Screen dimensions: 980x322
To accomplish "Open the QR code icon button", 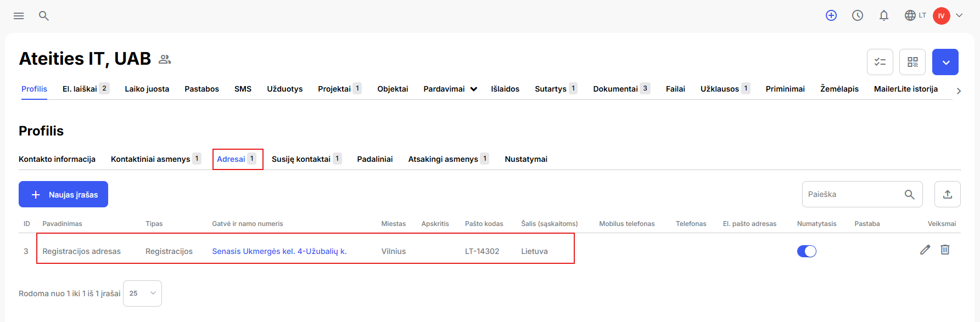I will [912, 62].
